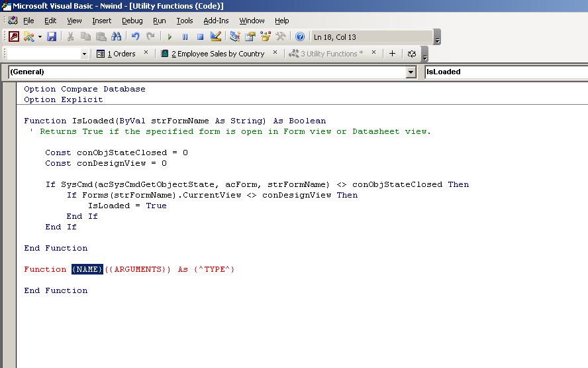
Task: Open the Tools menu
Action: (x=185, y=21)
